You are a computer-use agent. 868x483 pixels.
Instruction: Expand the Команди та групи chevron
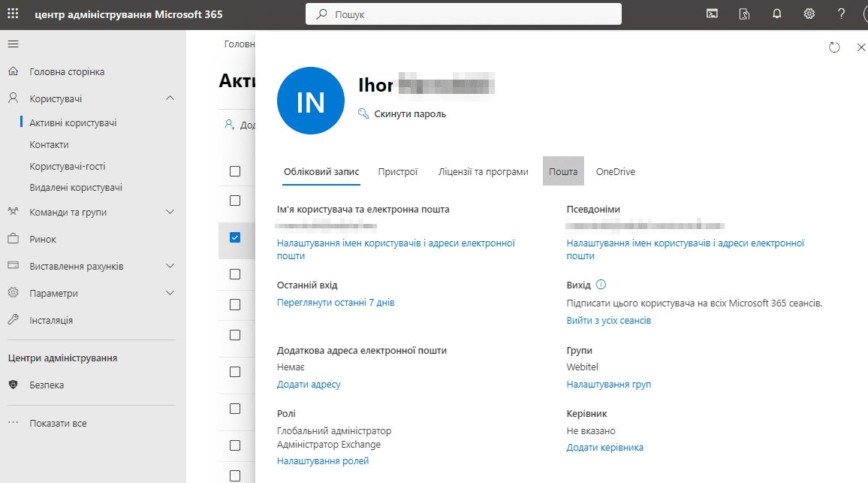click(x=170, y=212)
